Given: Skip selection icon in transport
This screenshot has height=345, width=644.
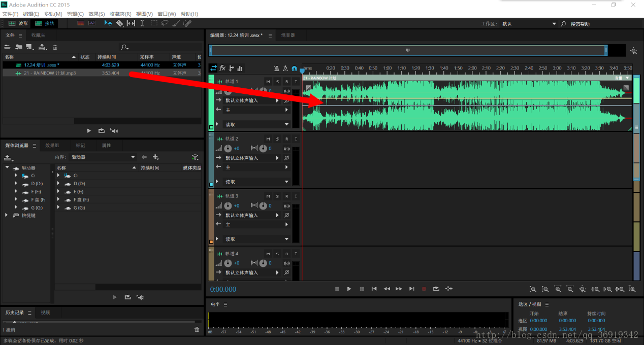Looking at the screenshot, I should [x=448, y=289].
